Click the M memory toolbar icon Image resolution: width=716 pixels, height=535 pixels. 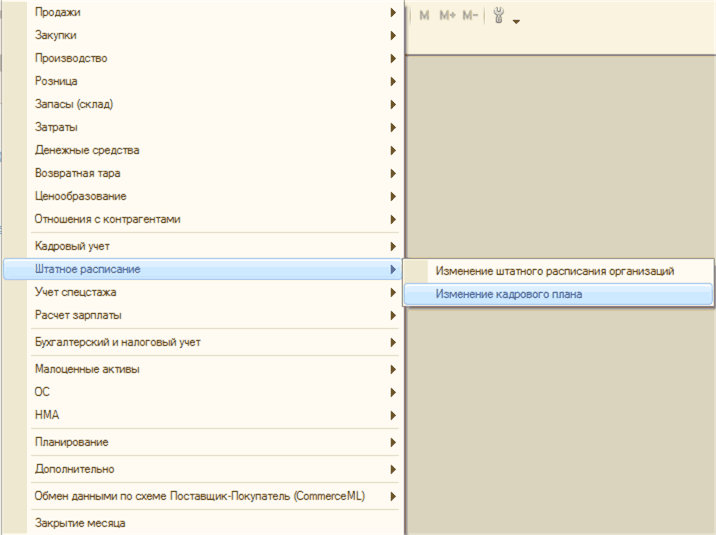pyautogui.click(x=425, y=17)
